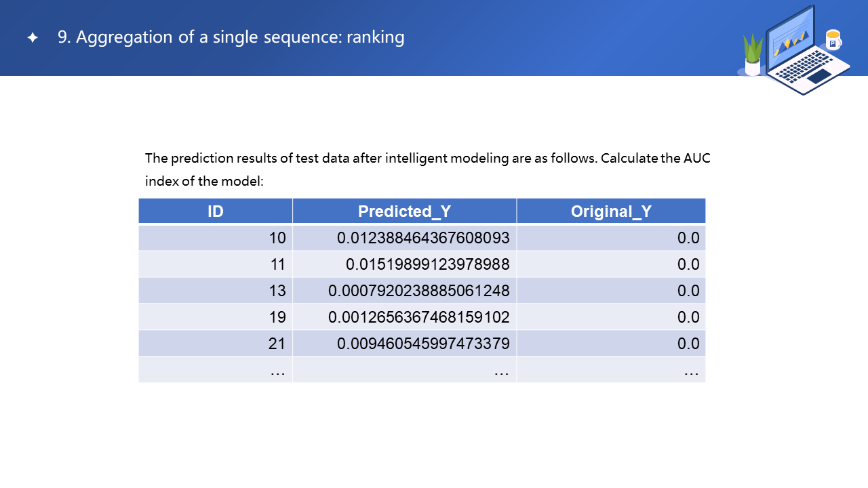This screenshot has height=488, width=868.
Task: Select the ID cell containing 19
Action: tap(277, 317)
